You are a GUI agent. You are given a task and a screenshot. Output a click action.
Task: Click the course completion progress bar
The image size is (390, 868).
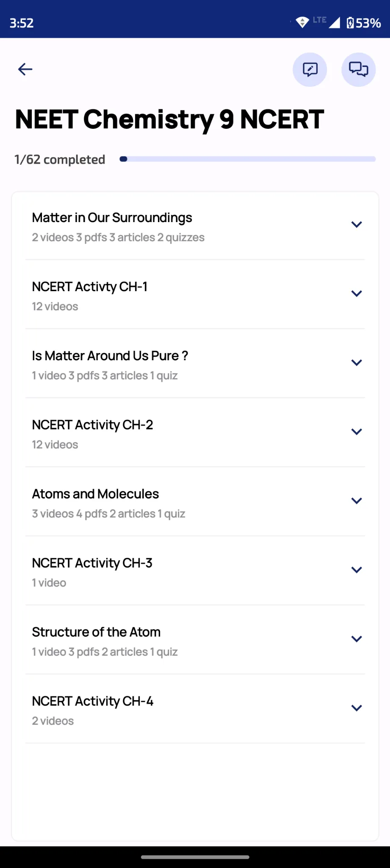click(x=248, y=159)
